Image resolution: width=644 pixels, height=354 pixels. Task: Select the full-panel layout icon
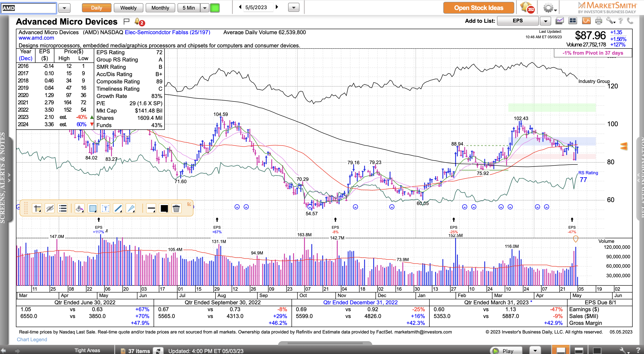(x=597, y=350)
